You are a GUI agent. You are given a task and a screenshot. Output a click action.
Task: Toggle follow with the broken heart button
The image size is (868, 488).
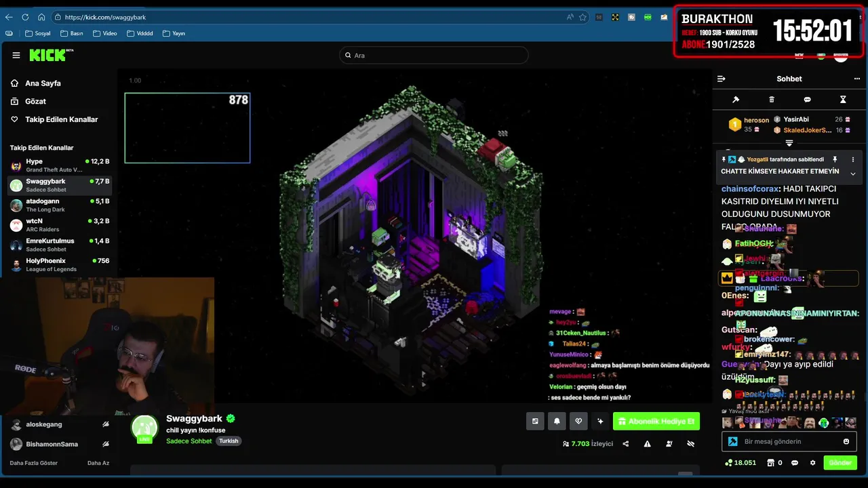[x=578, y=421]
